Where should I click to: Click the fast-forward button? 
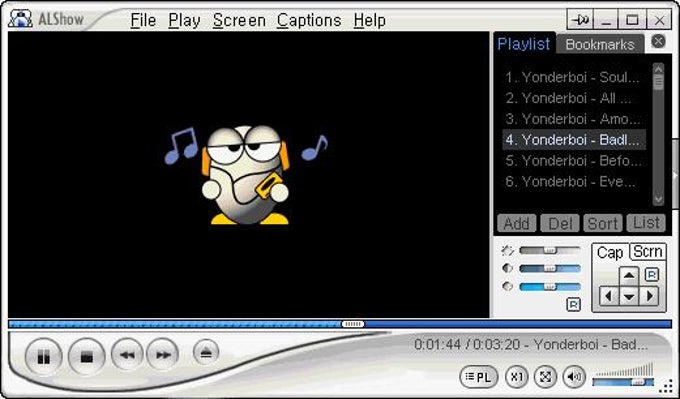(x=163, y=355)
